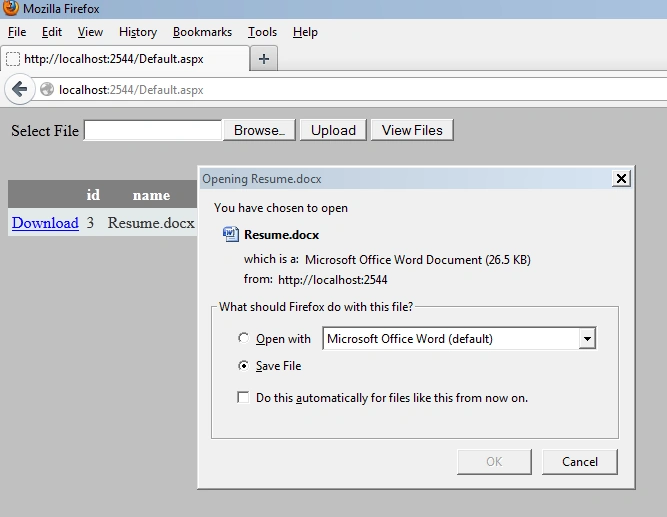Click the OK button in dialog
The width and height of the screenshot is (667, 517).
[x=494, y=462]
